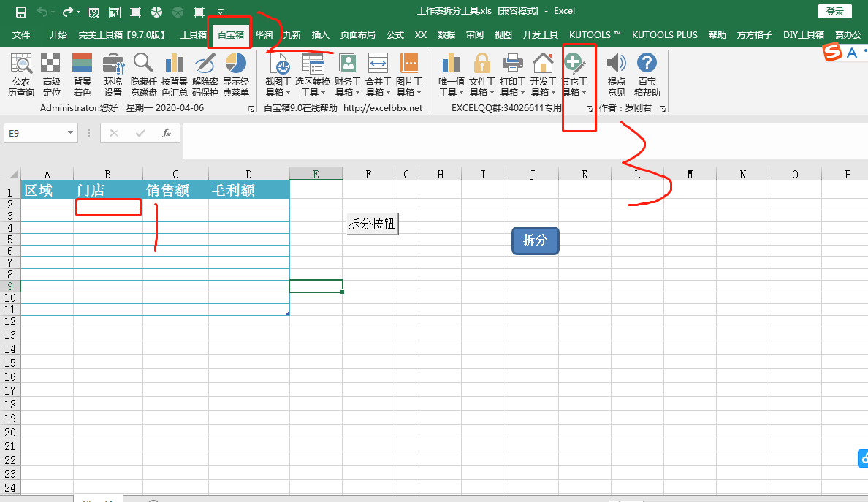The width and height of the screenshot is (868, 502).
Task: Select row header 12
Action: pos(10,322)
